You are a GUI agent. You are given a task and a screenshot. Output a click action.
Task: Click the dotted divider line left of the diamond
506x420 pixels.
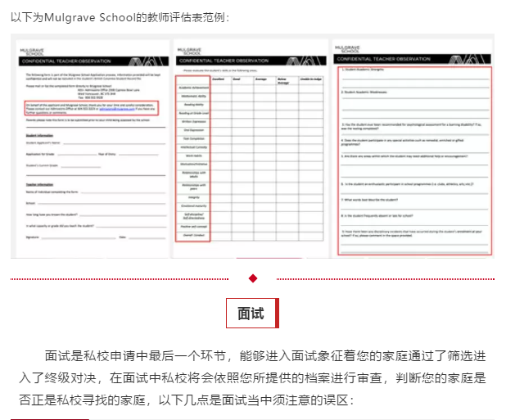coord(123,278)
